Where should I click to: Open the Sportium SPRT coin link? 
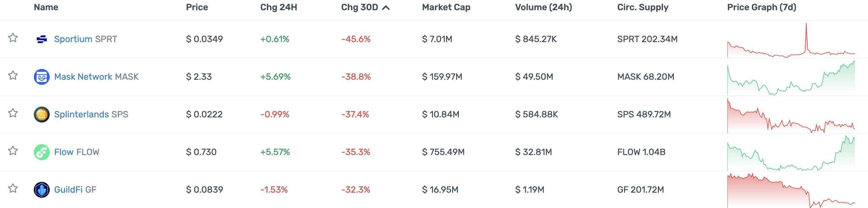[x=85, y=39]
